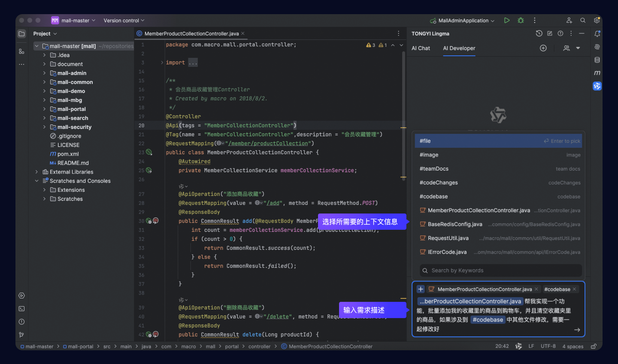618x364 pixels.
Task: Open the Terminal tool window icon
Action: (x=21, y=309)
